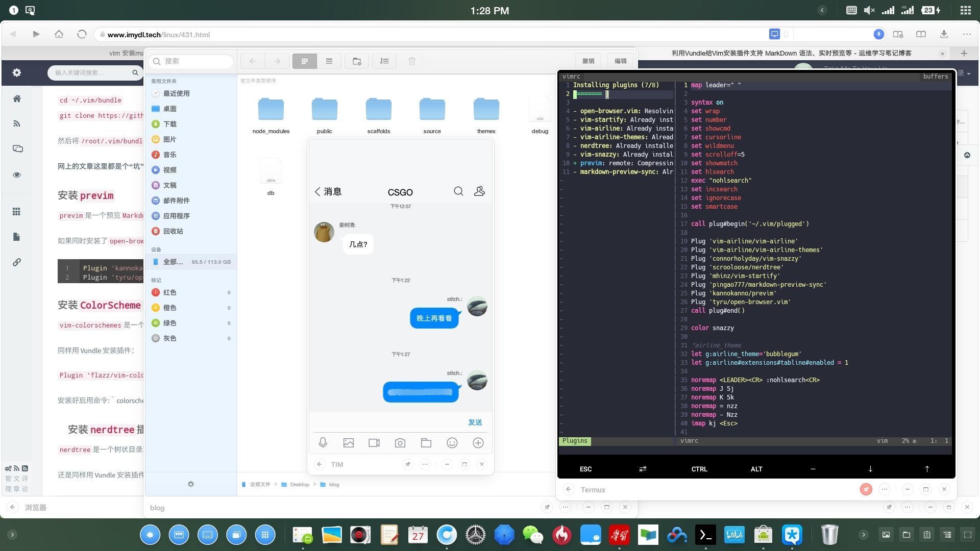
Task: Toggle the Termux CTRL modifier key
Action: pos(699,469)
